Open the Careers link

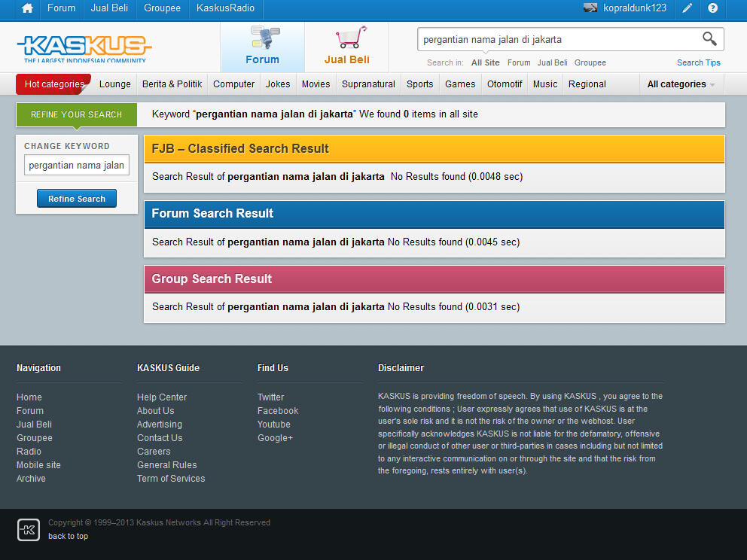[x=154, y=452]
